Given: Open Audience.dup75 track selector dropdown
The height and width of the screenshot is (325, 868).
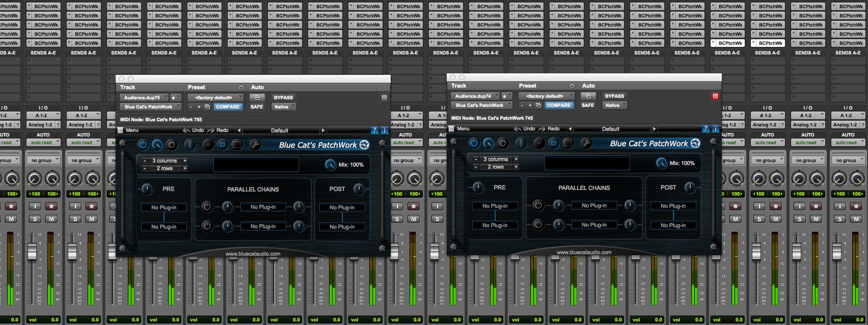Looking at the screenshot, I should point(145,98).
